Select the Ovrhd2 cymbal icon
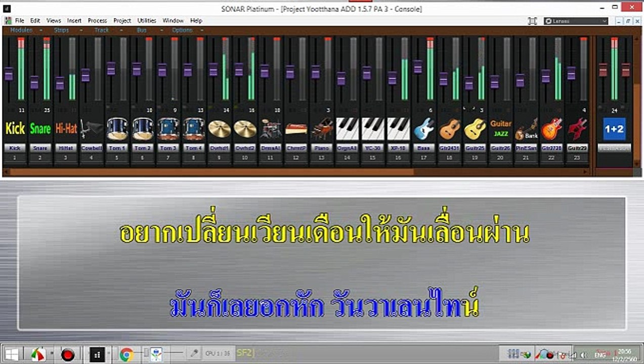The width and height of the screenshot is (644, 364). pos(245,129)
